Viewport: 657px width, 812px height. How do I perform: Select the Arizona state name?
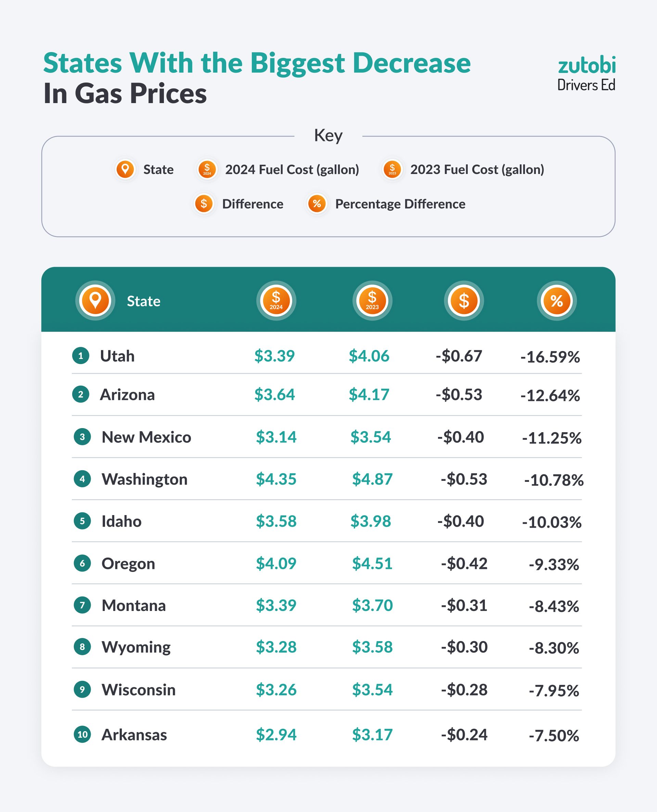coord(127,395)
